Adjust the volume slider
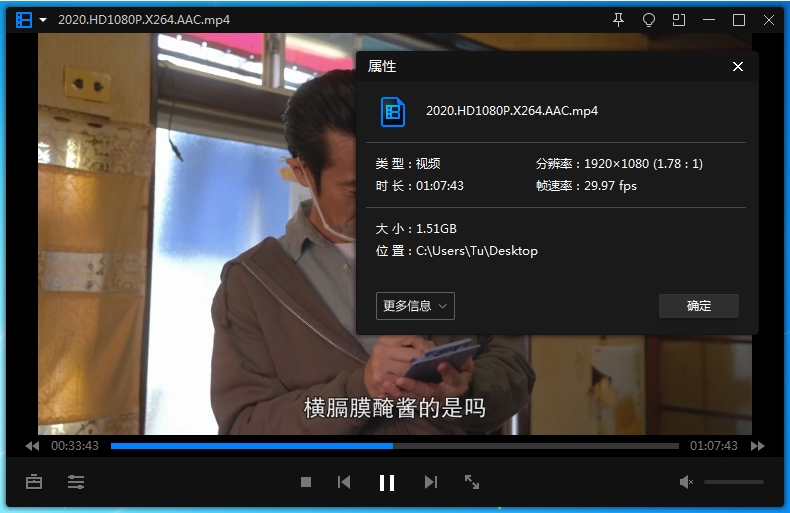This screenshot has width=790, height=513. (x=733, y=482)
